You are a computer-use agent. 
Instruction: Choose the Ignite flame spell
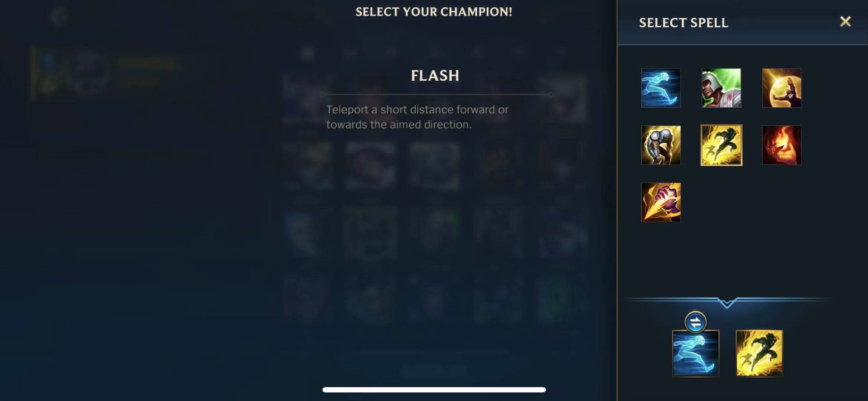coord(782,145)
